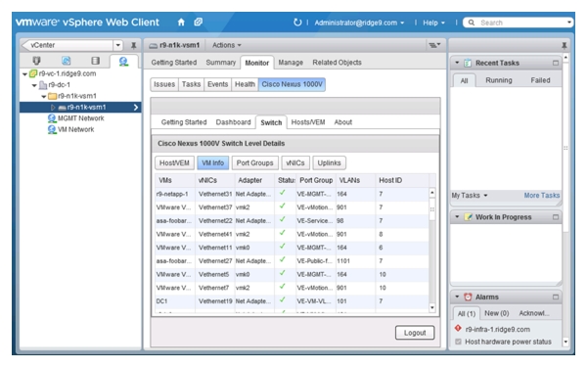
Task: Toggle Host hardware power status checkbox
Action: click(458, 342)
